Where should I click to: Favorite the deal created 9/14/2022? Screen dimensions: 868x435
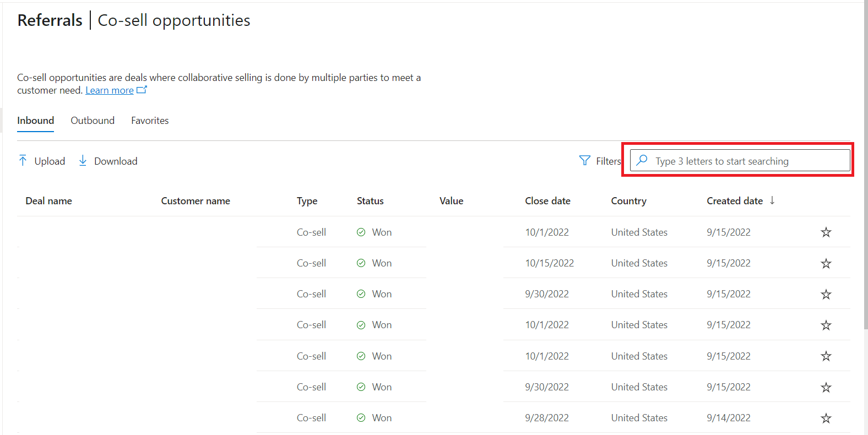pyautogui.click(x=826, y=418)
